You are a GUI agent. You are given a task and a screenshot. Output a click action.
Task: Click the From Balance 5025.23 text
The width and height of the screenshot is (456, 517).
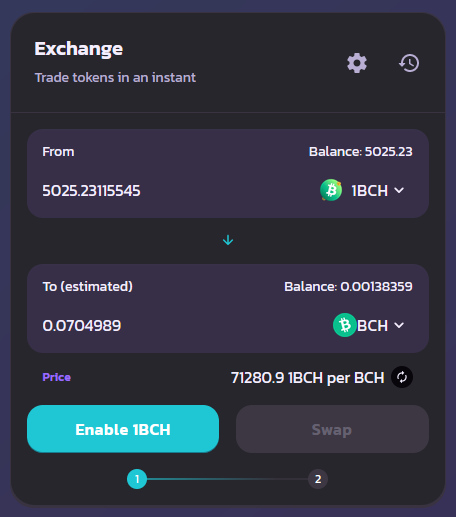click(x=361, y=152)
